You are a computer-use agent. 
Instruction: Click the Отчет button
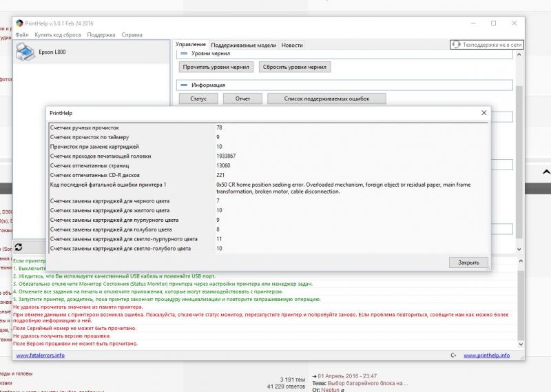coord(243,99)
